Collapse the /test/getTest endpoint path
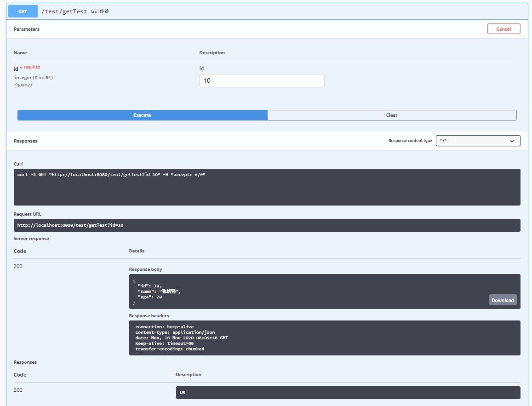Image resolution: width=532 pixels, height=406 pixels. click(64, 11)
